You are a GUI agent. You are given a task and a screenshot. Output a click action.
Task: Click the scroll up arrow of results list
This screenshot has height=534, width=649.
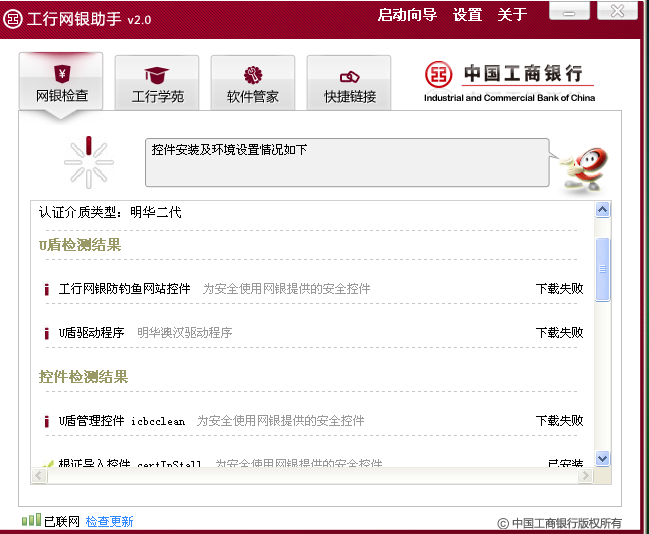(603, 210)
